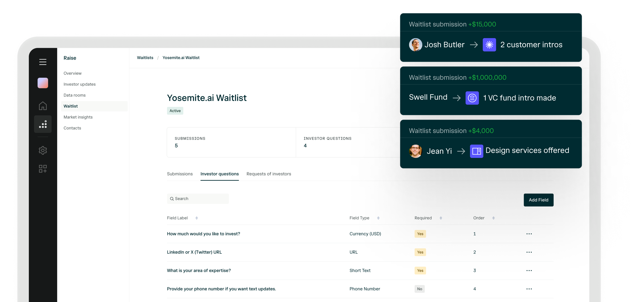
Task: Sort table by Field Label
Action: point(196,218)
